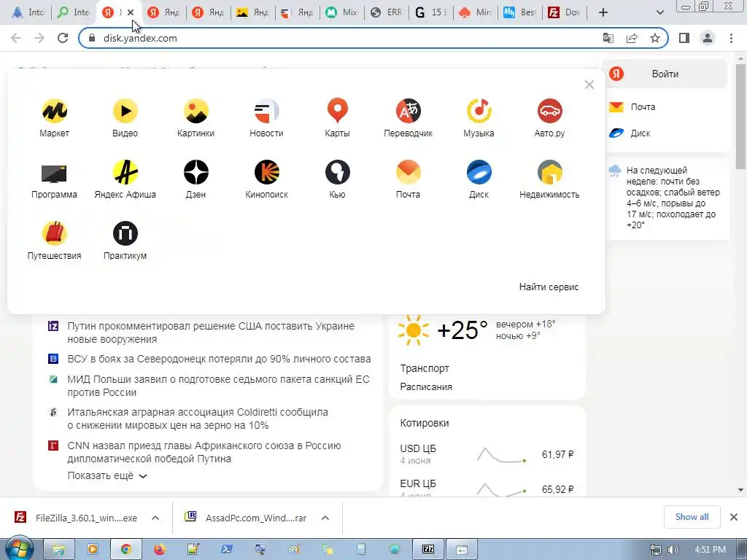
Task: Close the downloads bar
Action: (734, 517)
